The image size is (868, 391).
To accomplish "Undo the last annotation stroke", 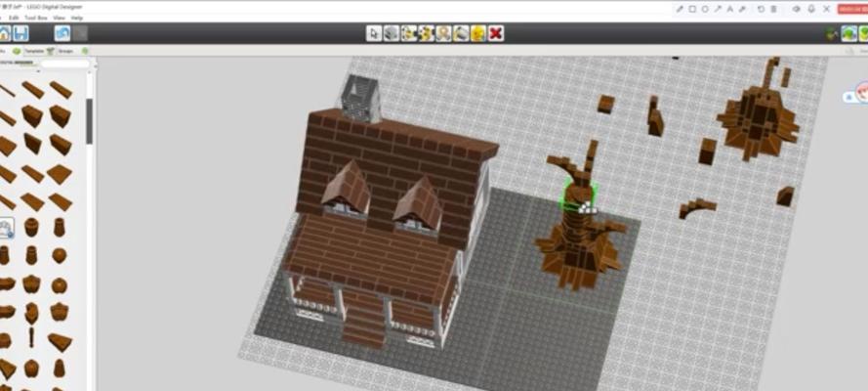I will [x=761, y=9].
